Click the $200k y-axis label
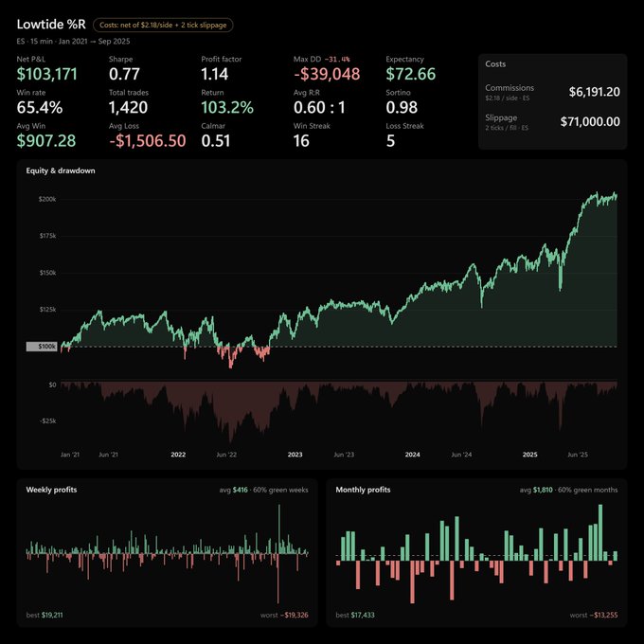 tap(47, 199)
